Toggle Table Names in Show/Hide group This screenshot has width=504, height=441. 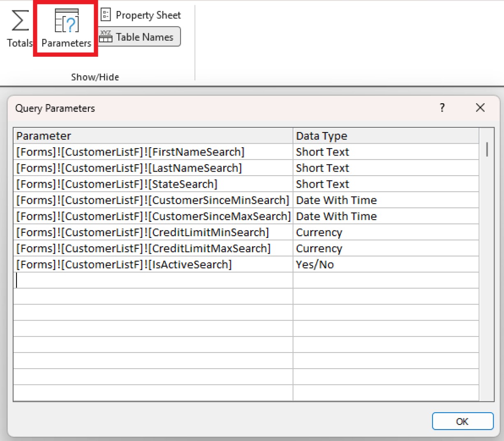[139, 37]
